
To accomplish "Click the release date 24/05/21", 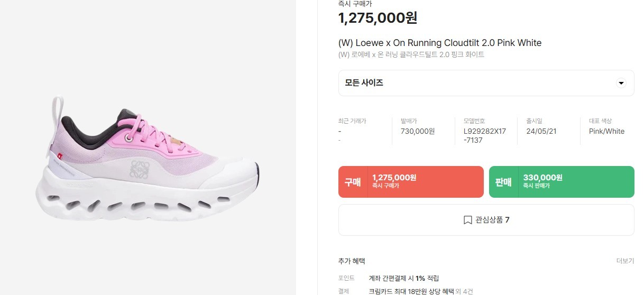I will (x=541, y=131).
